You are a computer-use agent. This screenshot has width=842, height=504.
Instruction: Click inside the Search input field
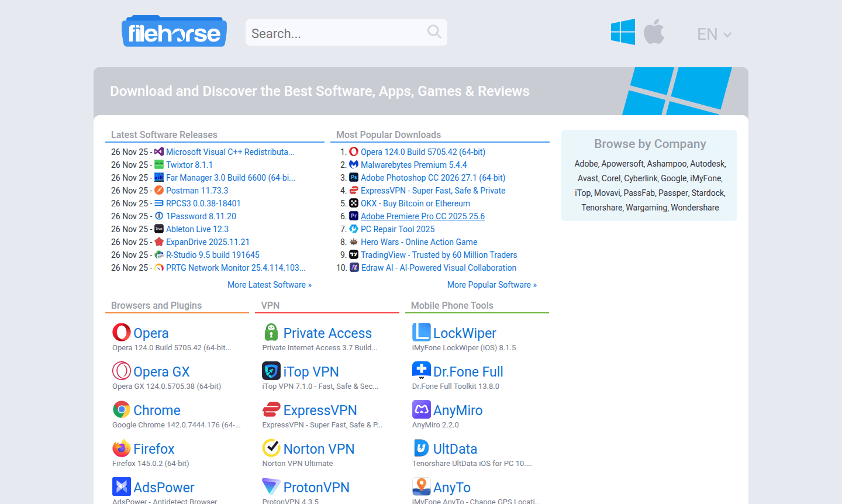[x=339, y=32]
